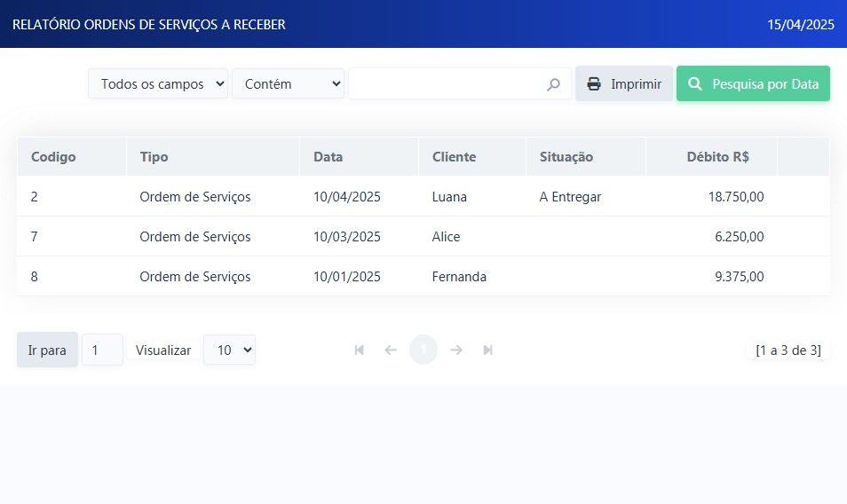Sort by Situação column header

[566, 157]
